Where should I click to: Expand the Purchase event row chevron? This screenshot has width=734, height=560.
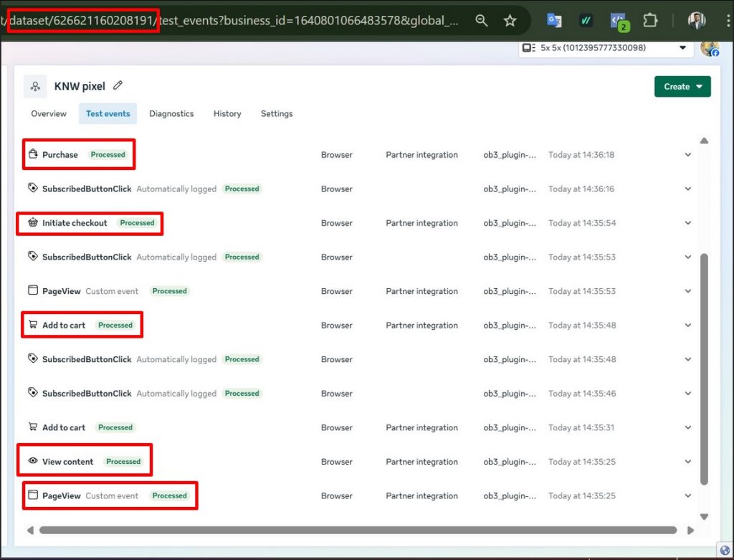point(688,155)
